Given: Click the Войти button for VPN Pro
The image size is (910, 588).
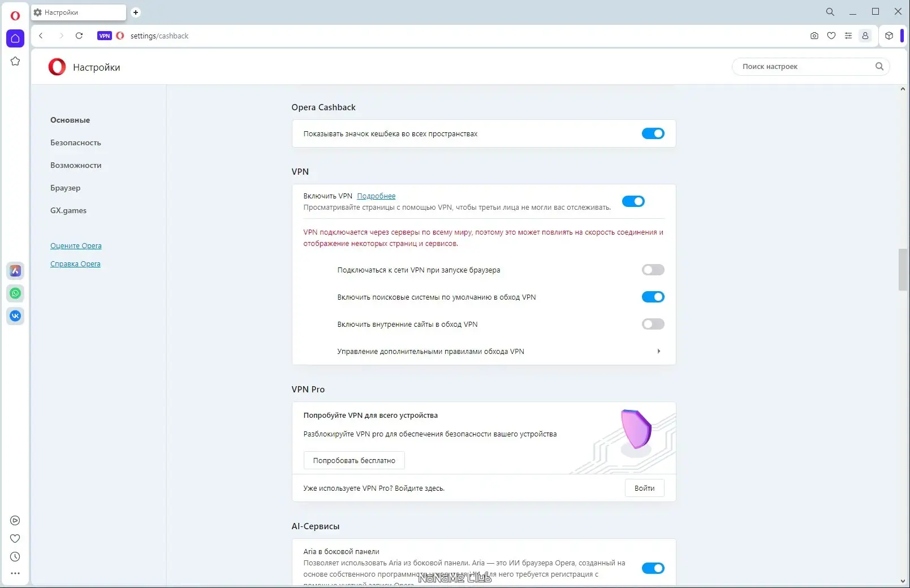Looking at the screenshot, I should click(x=645, y=488).
